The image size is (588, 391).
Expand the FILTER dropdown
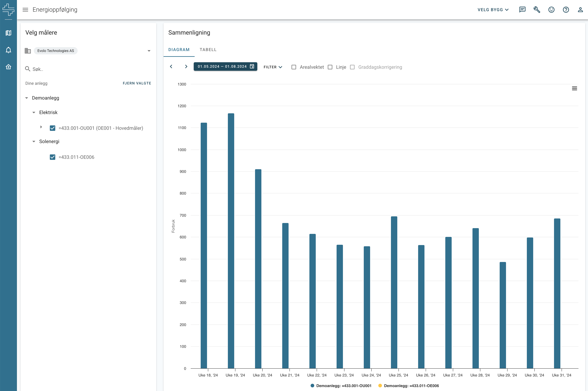pos(273,67)
